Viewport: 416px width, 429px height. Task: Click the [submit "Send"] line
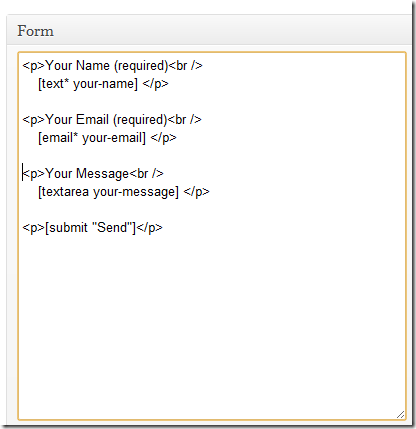click(92, 227)
